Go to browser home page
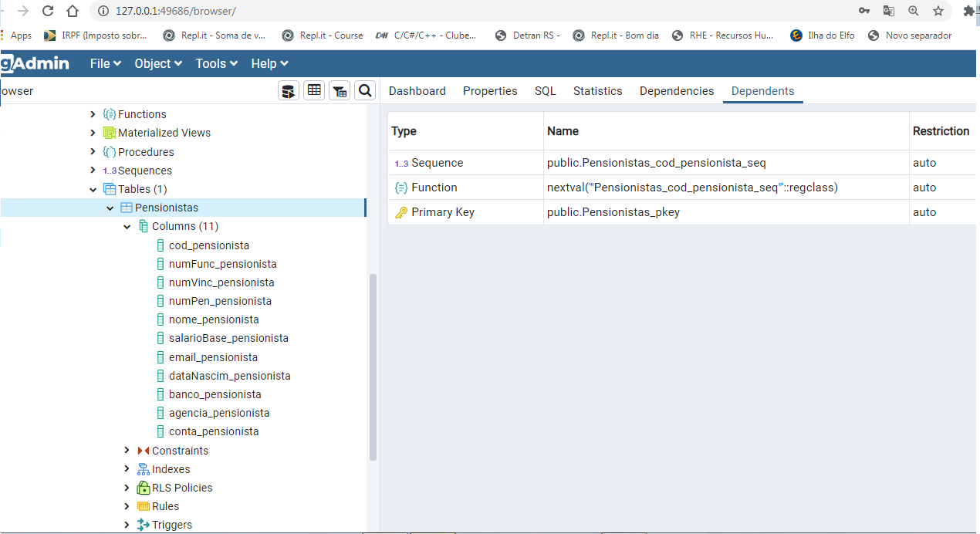The height and width of the screenshot is (534, 980). pyautogui.click(x=73, y=11)
